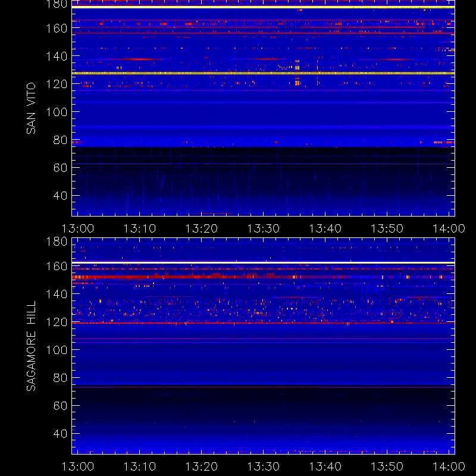This screenshot has height=476, width=476.
Task: Select the 40 tick label on SAGAMORE HILL plot
Action: pyautogui.click(x=60, y=434)
